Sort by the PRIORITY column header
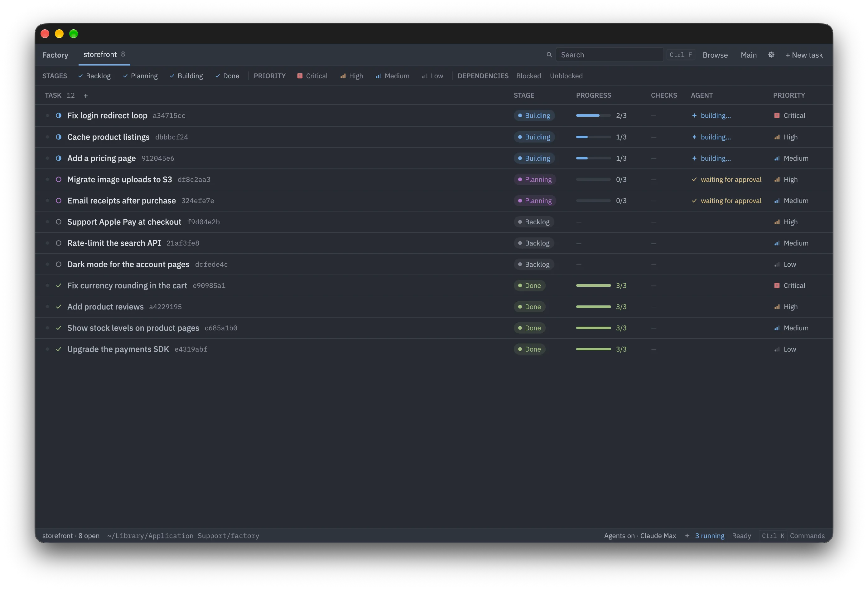 pos(789,95)
